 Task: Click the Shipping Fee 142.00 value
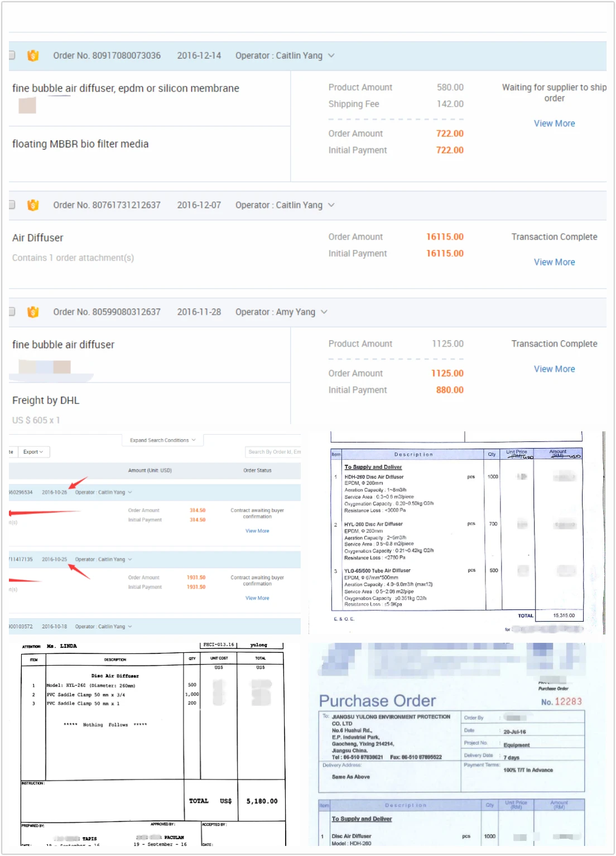point(450,104)
